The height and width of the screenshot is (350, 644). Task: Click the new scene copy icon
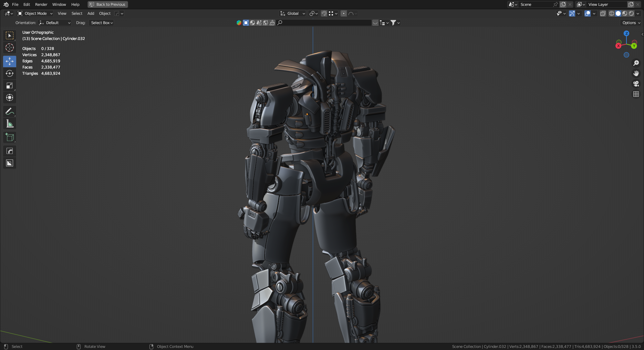pos(563,4)
